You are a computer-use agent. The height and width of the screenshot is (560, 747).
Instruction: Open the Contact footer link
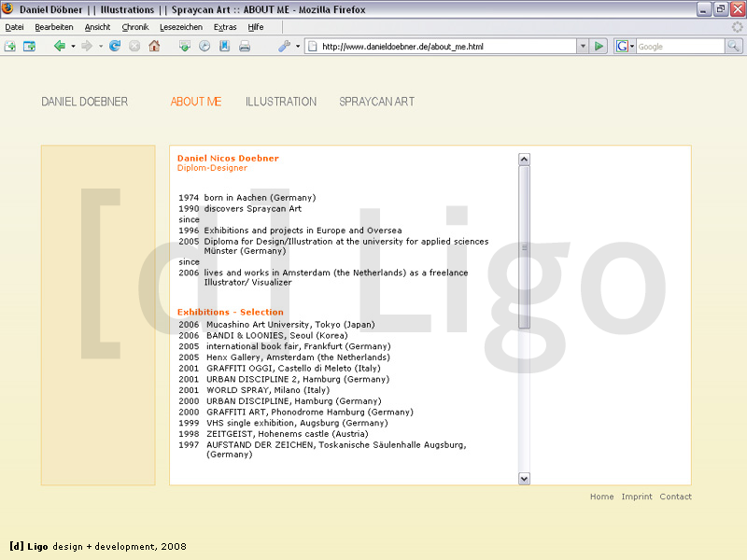tap(675, 497)
